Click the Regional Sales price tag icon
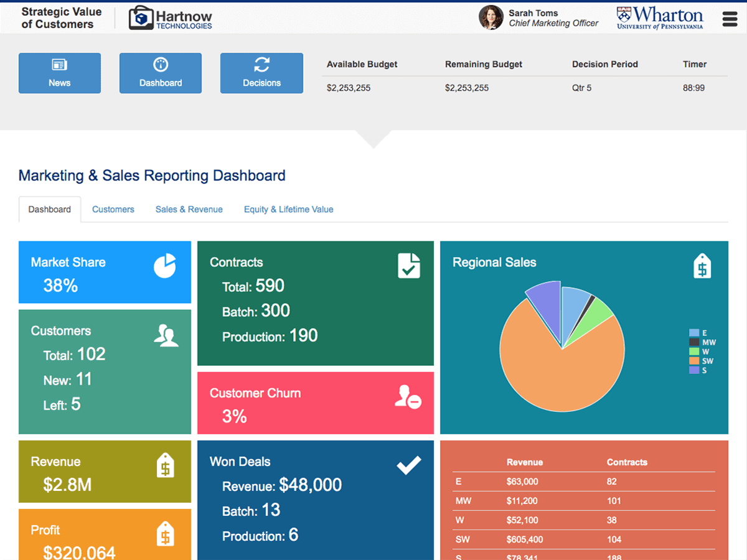The height and width of the screenshot is (560, 747). point(702,266)
